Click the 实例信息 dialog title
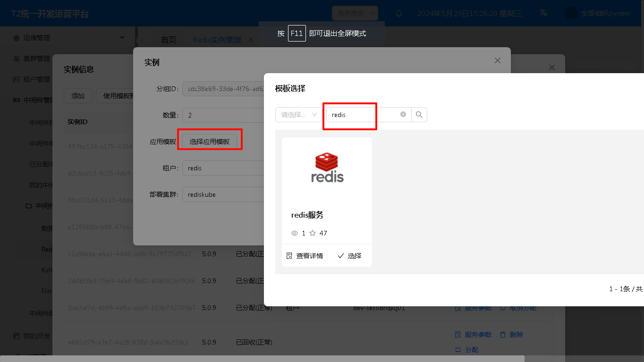 point(79,69)
